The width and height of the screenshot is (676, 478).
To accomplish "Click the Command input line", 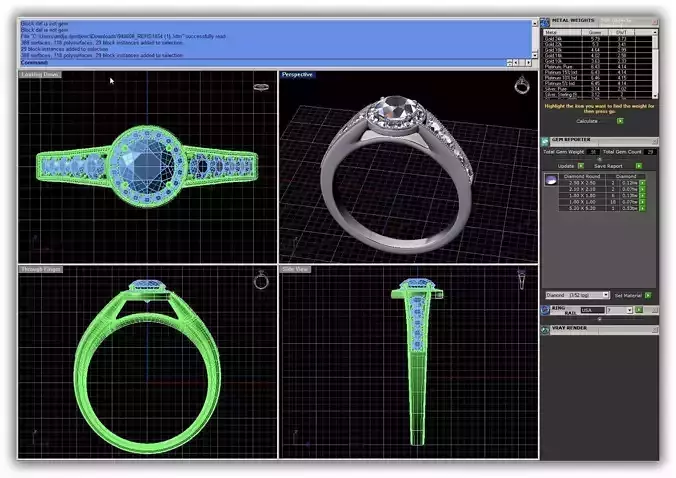I will (263, 63).
